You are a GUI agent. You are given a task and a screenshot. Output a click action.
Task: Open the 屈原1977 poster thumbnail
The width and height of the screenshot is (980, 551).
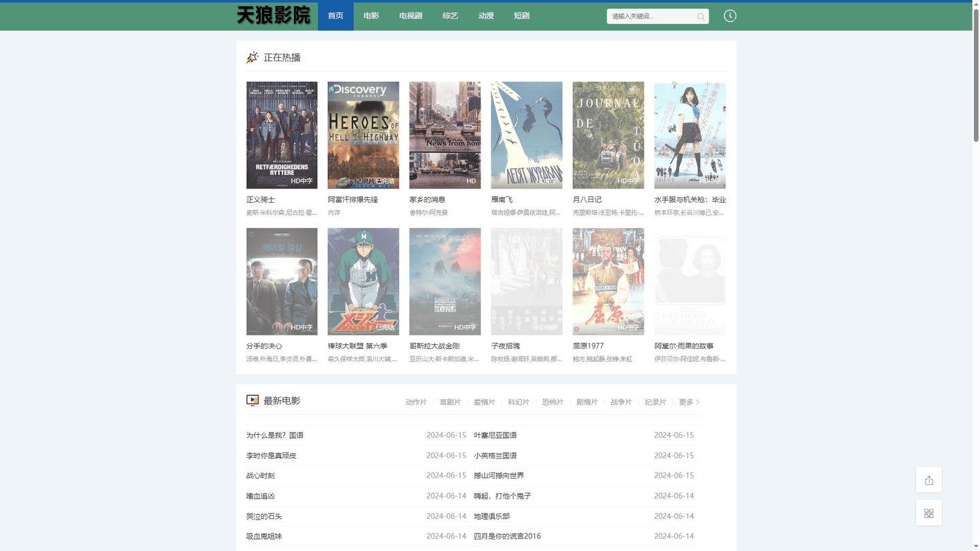608,282
